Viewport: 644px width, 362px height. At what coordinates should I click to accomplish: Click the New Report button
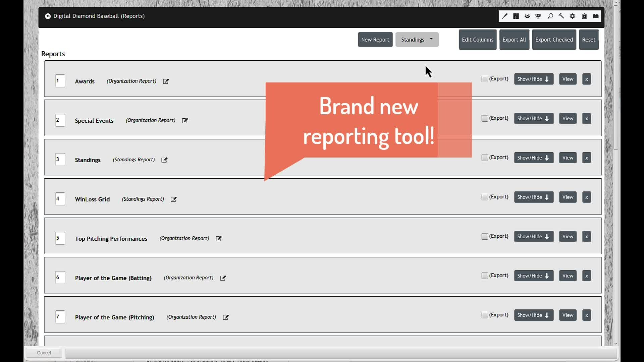click(375, 40)
